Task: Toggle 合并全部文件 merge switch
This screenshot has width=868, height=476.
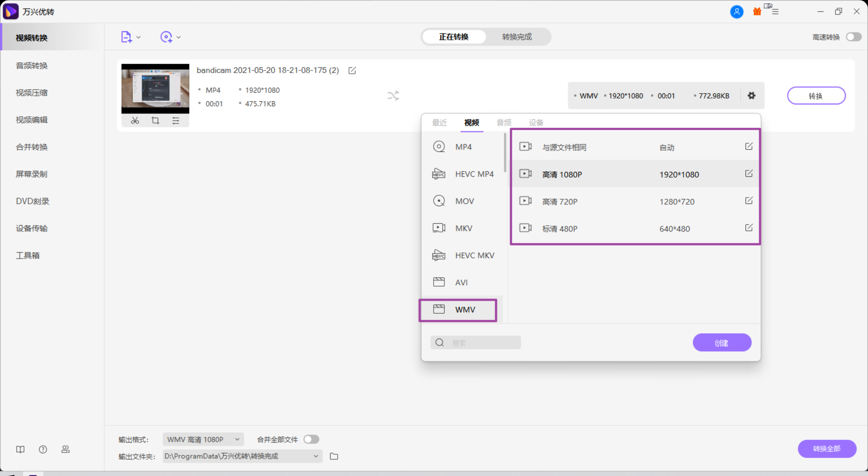Action: coord(311,439)
